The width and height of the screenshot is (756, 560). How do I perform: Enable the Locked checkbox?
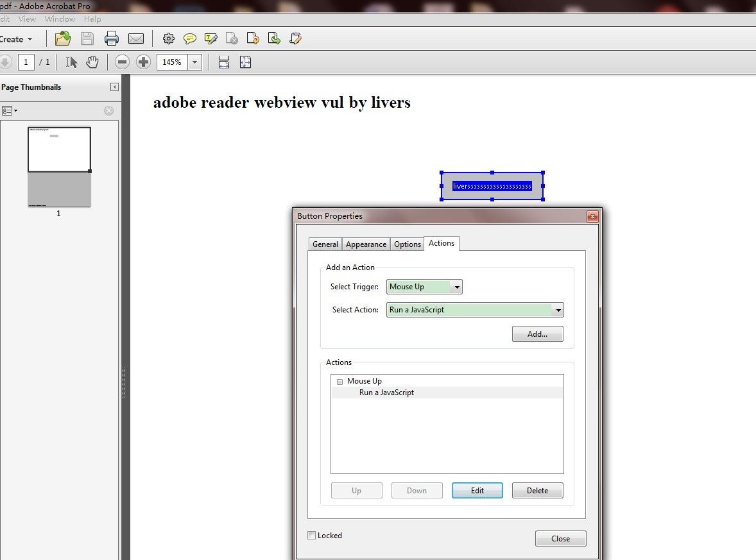(x=312, y=536)
